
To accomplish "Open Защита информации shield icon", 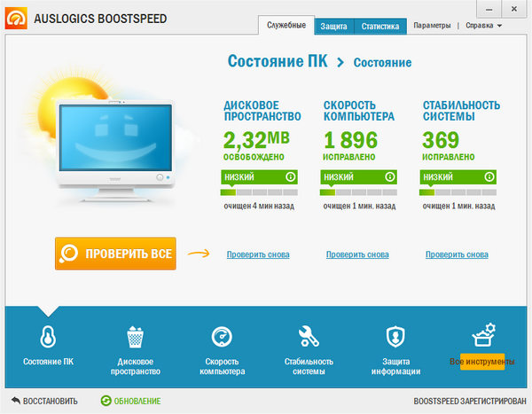I will [x=395, y=337].
